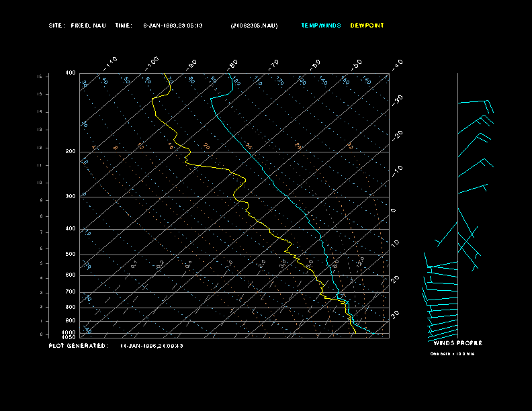Click the SITE: FIXED, NAU header text
The image size is (532, 411).
[x=77, y=26]
